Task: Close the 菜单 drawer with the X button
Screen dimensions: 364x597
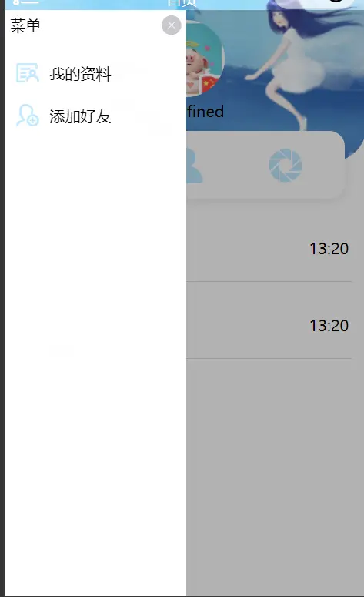Action: pos(171,25)
